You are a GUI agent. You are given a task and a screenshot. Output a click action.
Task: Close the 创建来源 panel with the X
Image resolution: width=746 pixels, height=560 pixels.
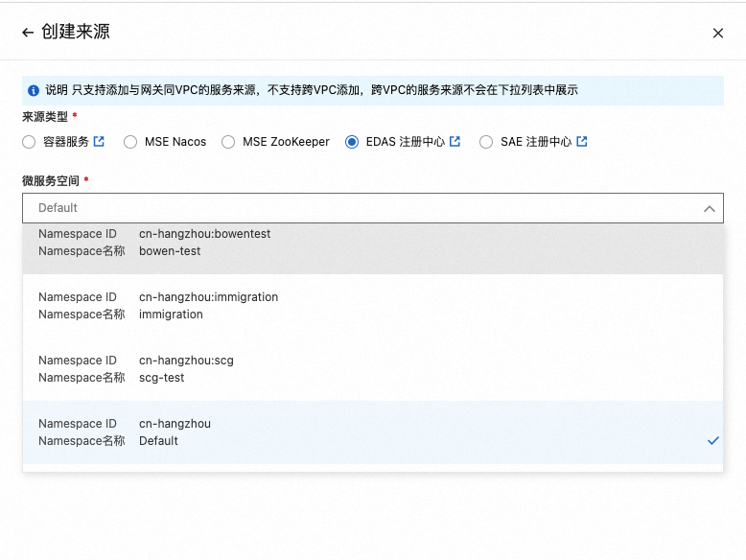pos(718,33)
